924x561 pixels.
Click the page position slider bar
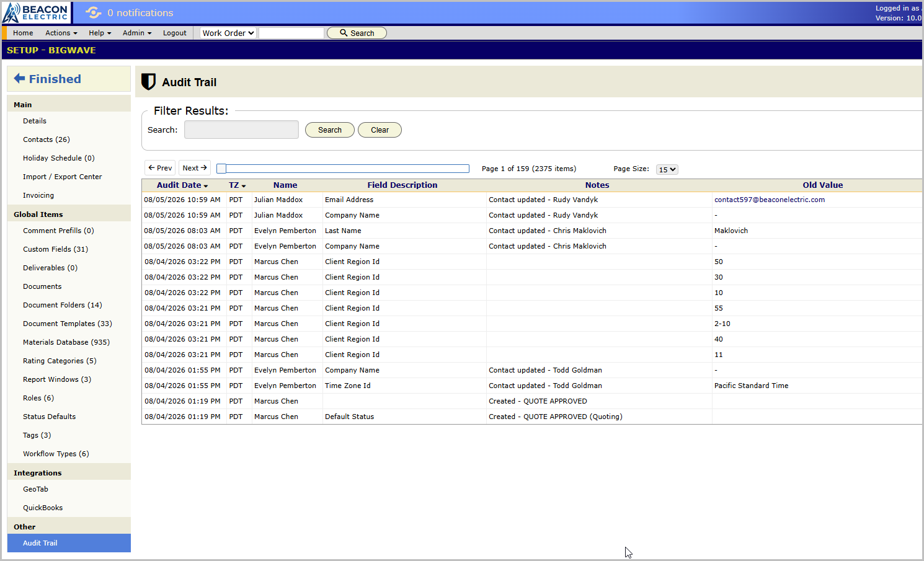click(x=343, y=169)
